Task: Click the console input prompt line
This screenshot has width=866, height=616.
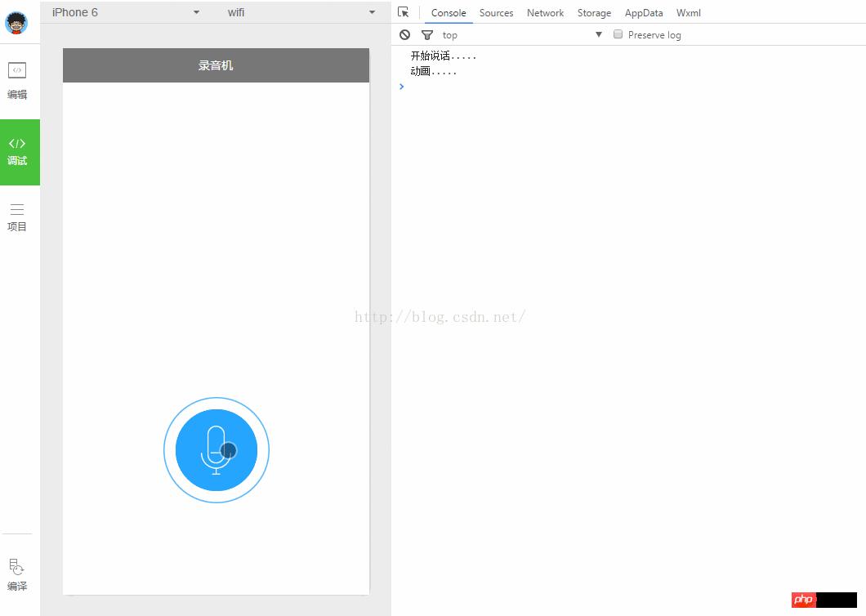Action: tap(572, 87)
